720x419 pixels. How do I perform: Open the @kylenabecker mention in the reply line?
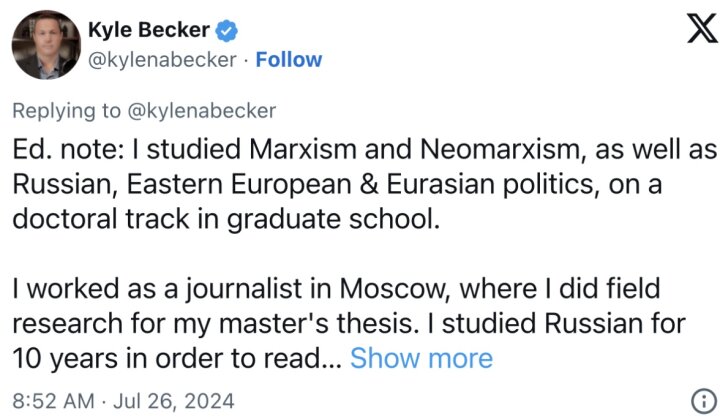(202, 111)
